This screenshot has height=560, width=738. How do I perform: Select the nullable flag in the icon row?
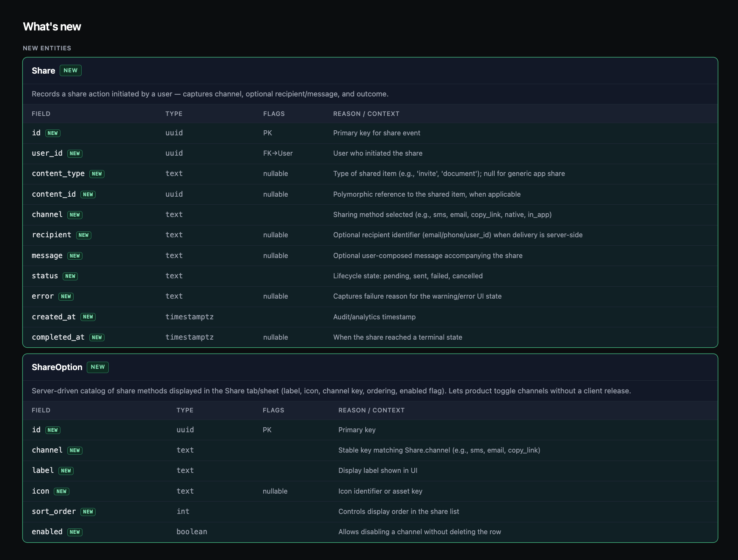275,491
